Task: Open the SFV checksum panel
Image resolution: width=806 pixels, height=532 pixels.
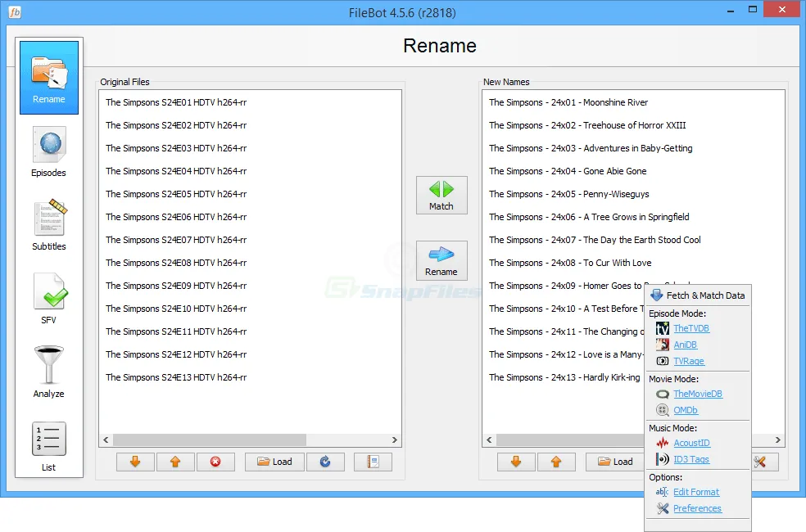Action: point(49,299)
